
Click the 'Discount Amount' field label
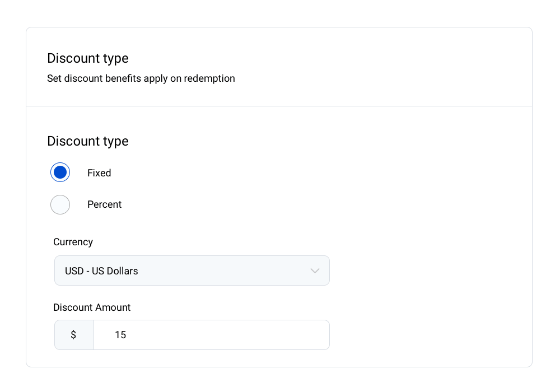pyautogui.click(x=92, y=307)
